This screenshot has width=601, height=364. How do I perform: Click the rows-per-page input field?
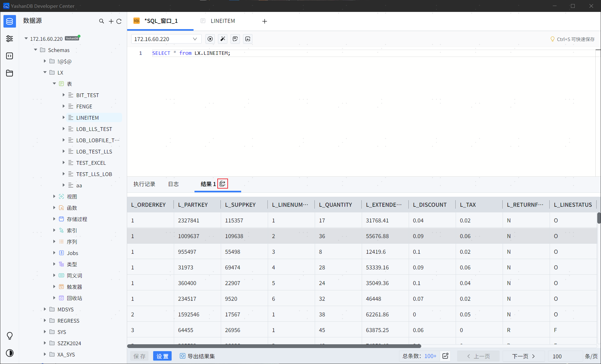click(565, 356)
